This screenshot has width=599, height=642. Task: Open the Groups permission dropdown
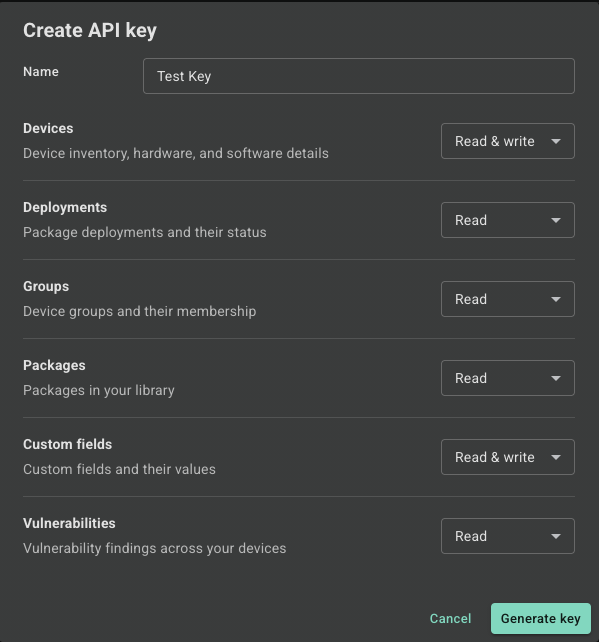click(x=508, y=299)
